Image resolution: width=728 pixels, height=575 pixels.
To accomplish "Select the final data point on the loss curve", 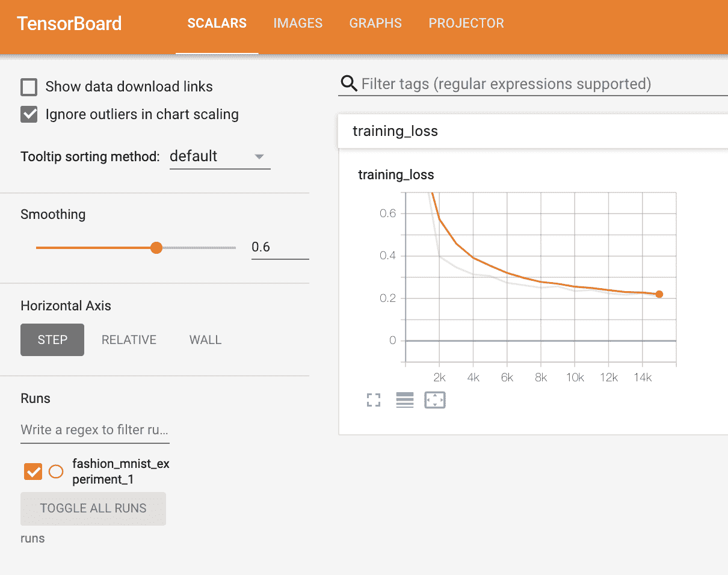I will (x=659, y=294).
